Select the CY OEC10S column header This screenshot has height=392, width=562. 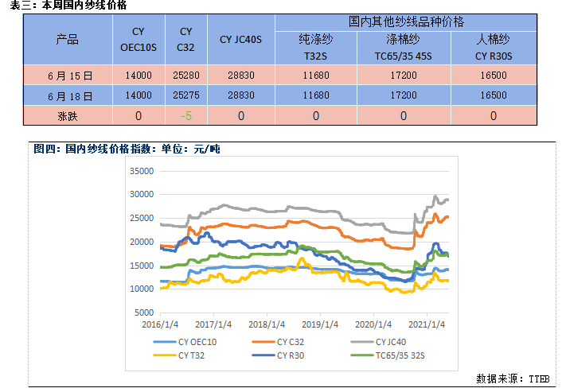pos(139,39)
